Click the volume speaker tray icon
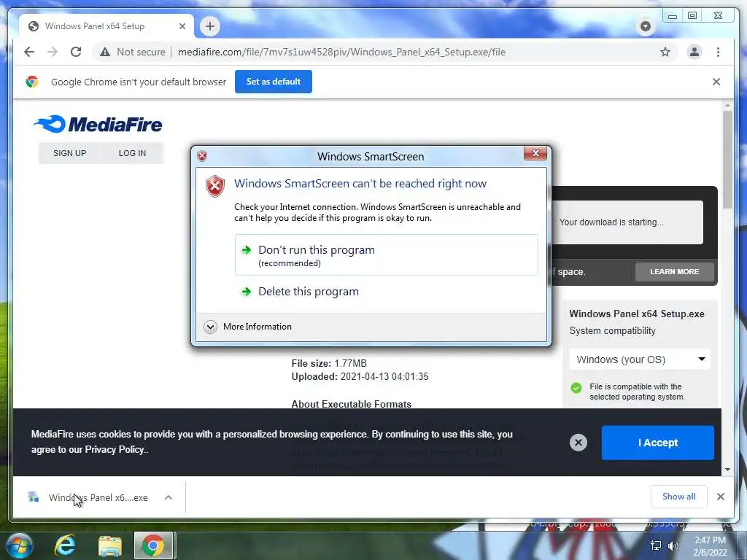This screenshot has height=560, width=747. pyautogui.click(x=673, y=545)
